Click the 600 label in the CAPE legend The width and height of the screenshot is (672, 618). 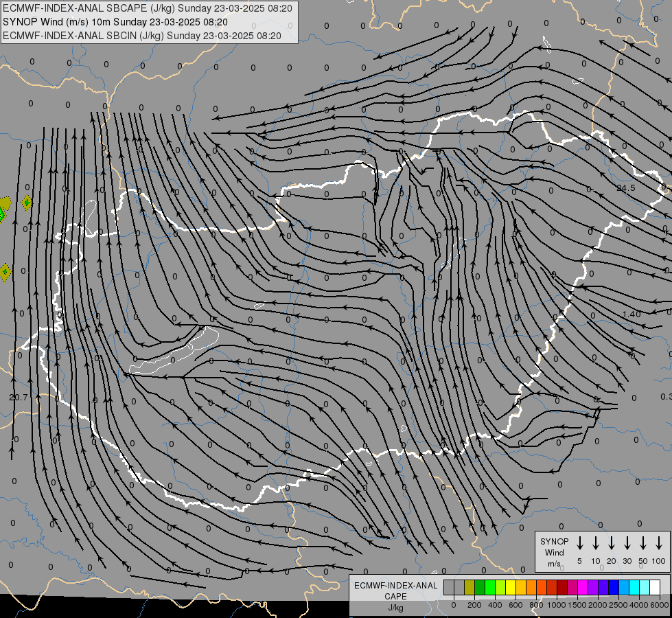tap(515, 605)
